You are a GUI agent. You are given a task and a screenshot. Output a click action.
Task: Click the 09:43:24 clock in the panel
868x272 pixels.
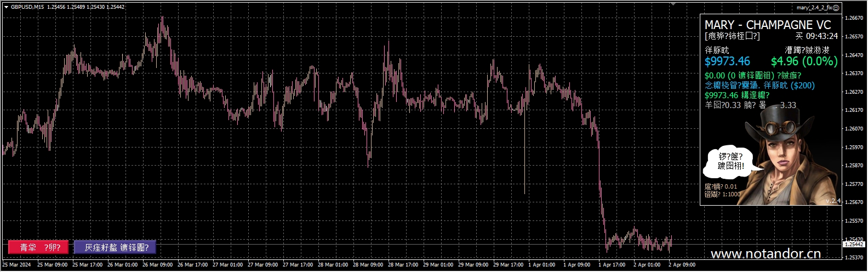(821, 36)
